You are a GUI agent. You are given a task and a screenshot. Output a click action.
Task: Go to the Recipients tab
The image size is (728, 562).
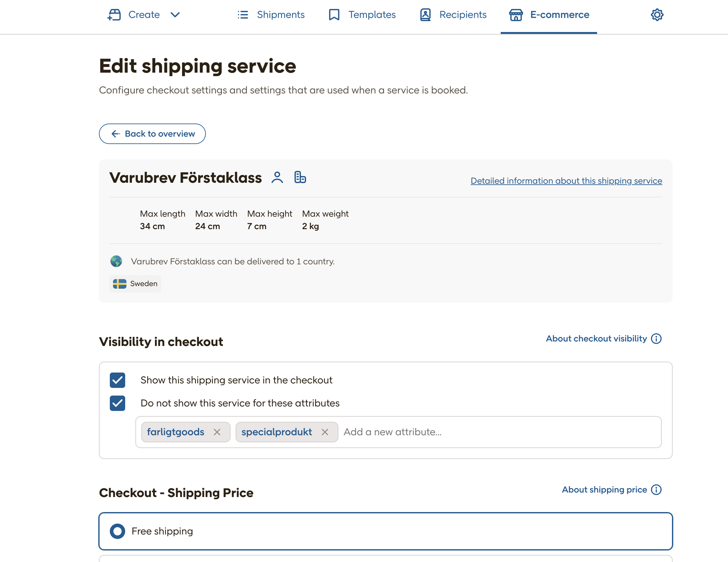pos(453,15)
